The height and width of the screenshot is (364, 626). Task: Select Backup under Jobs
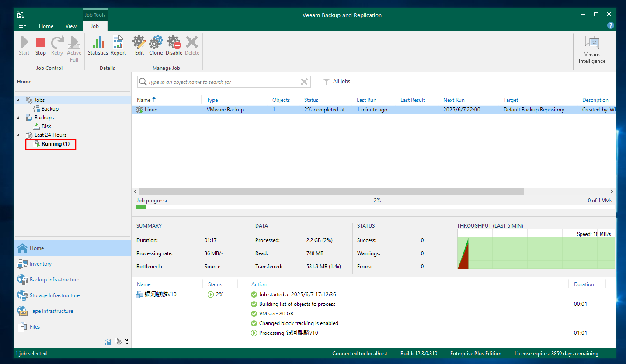click(x=50, y=109)
